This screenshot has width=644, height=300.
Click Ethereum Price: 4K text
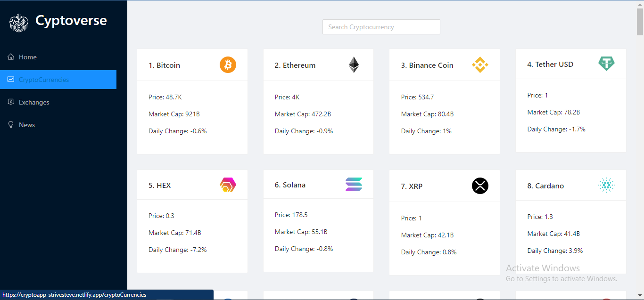point(287,97)
